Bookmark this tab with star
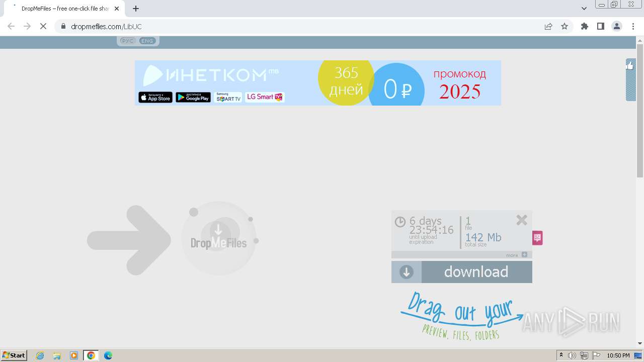 point(565,26)
